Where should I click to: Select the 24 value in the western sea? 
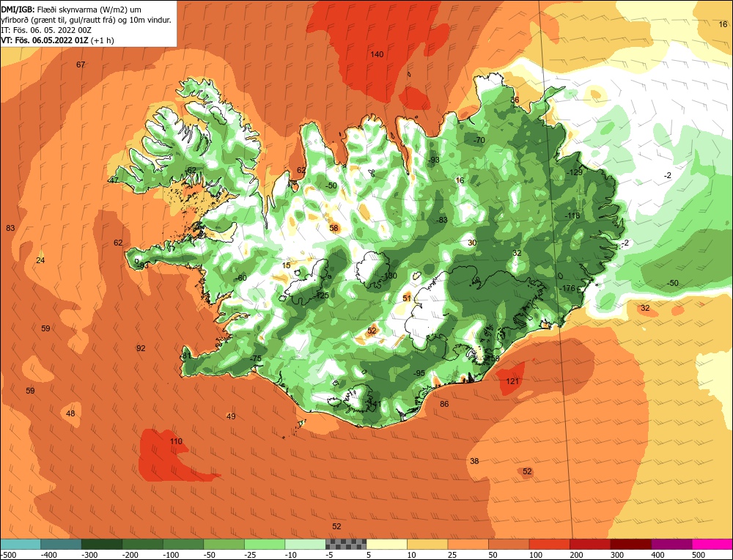[40, 260]
